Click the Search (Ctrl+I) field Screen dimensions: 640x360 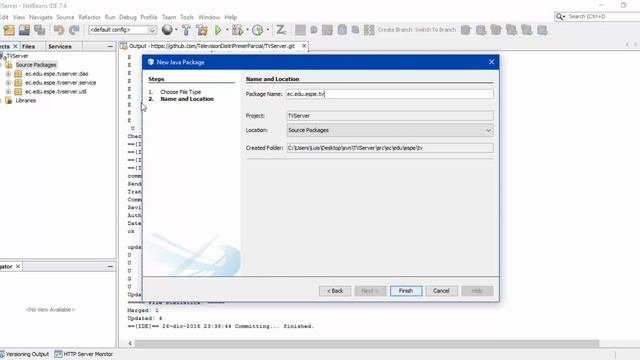click(x=603, y=16)
